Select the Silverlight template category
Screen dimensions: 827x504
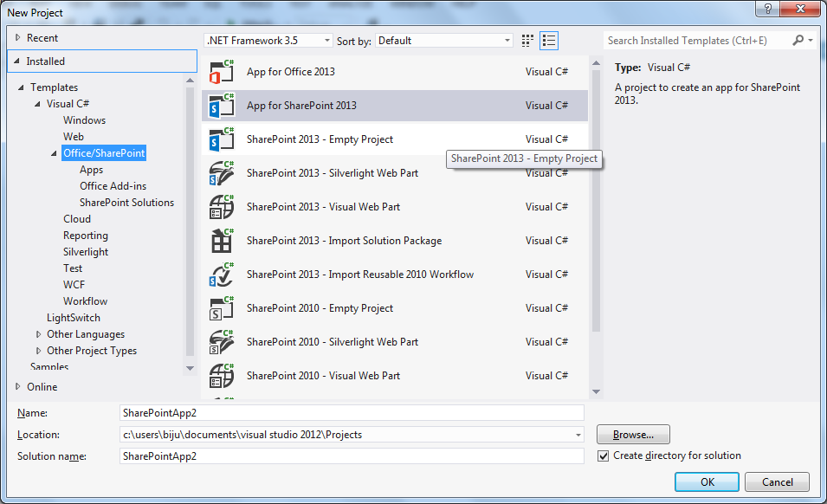(x=86, y=252)
